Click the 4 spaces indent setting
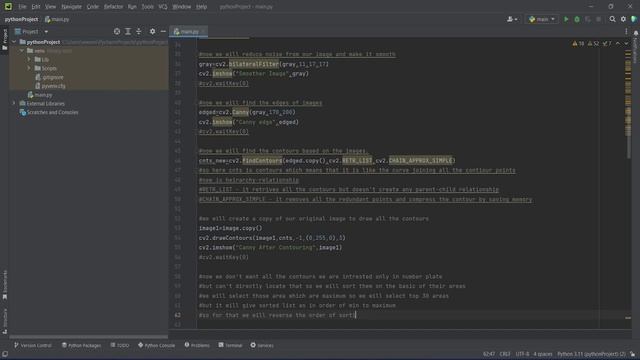This screenshot has width=640, height=360. (543, 354)
